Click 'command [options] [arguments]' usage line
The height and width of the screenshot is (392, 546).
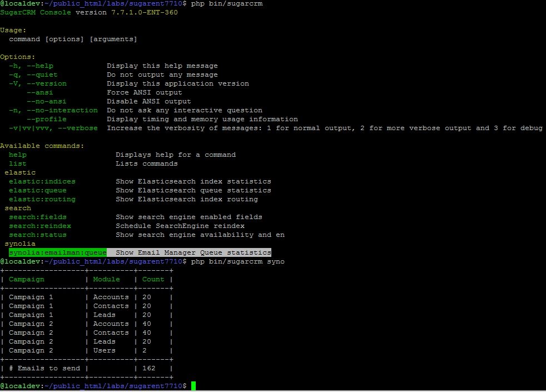[73, 39]
